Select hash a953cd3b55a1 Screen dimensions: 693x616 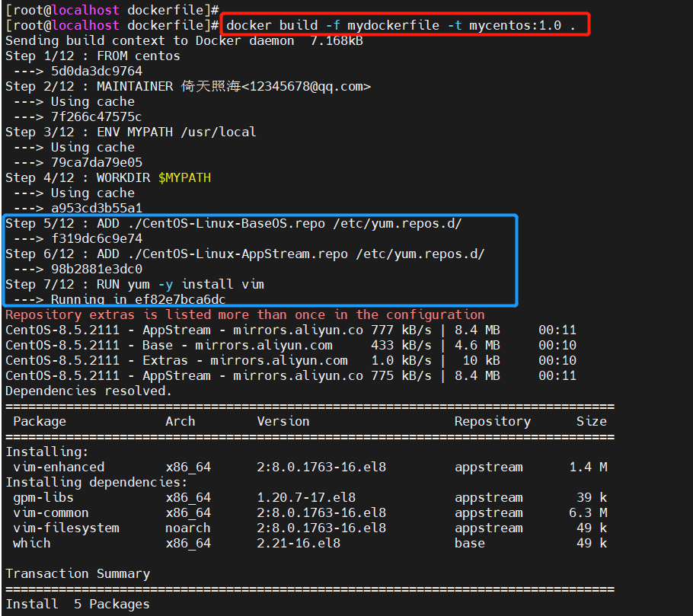pyautogui.click(x=97, y=208)
